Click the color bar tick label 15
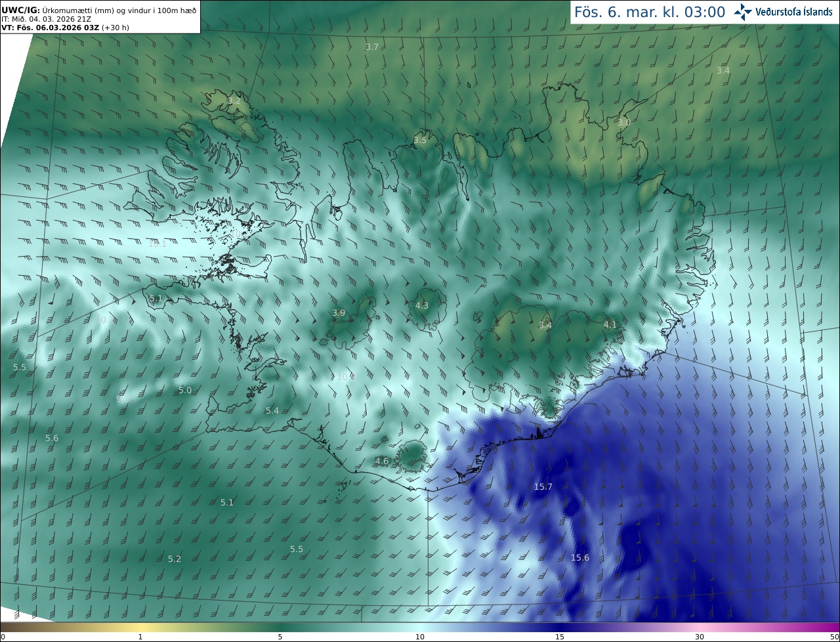This screenshot has height=642, width=840. coord(560,637)
